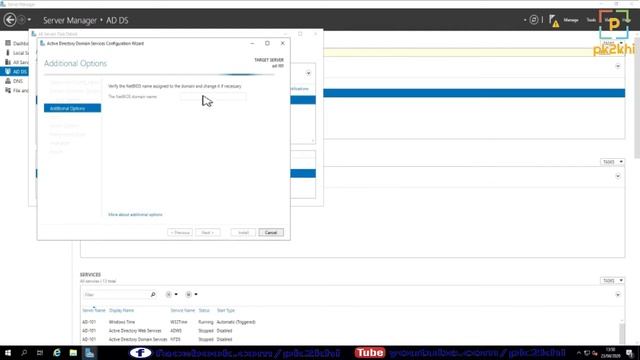Sort Services by Start Type column
640x360 pixels.
pyautogui.click(x=226, y=310)
